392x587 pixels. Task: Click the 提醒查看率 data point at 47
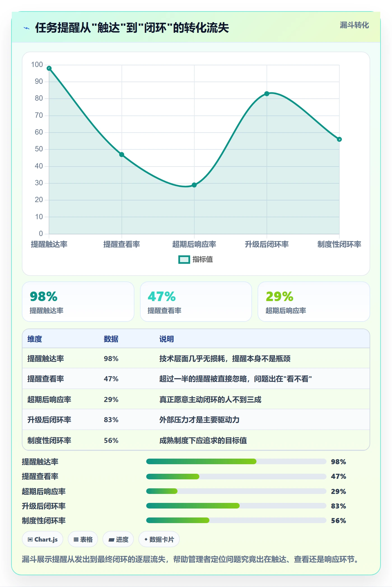click(x=122, y=154)
